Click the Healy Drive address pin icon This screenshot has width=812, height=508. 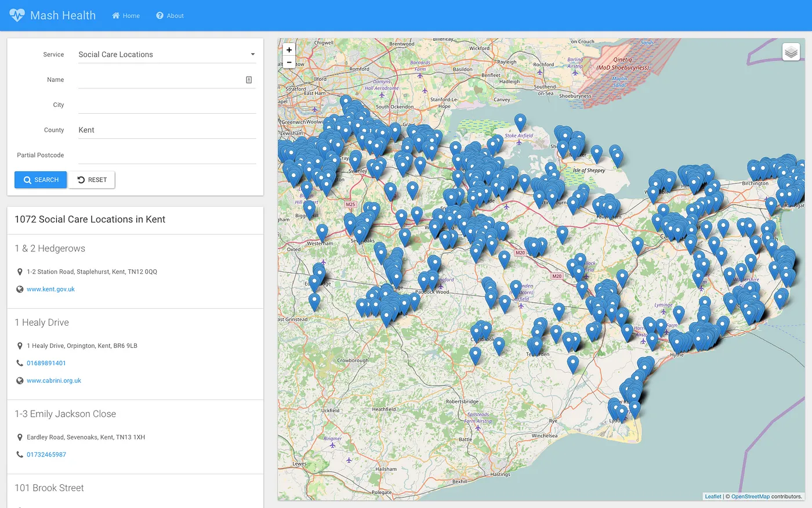pos(20,346)
